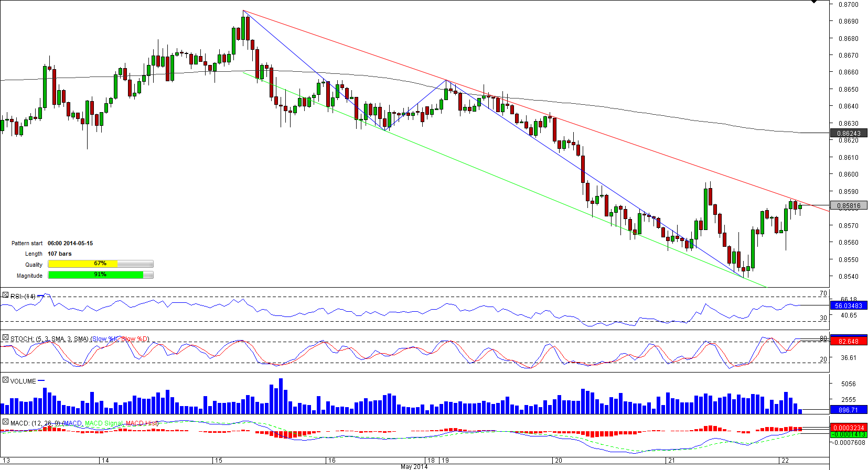
Task: Close the MACD indicator panel
Action: coord(5,422)
